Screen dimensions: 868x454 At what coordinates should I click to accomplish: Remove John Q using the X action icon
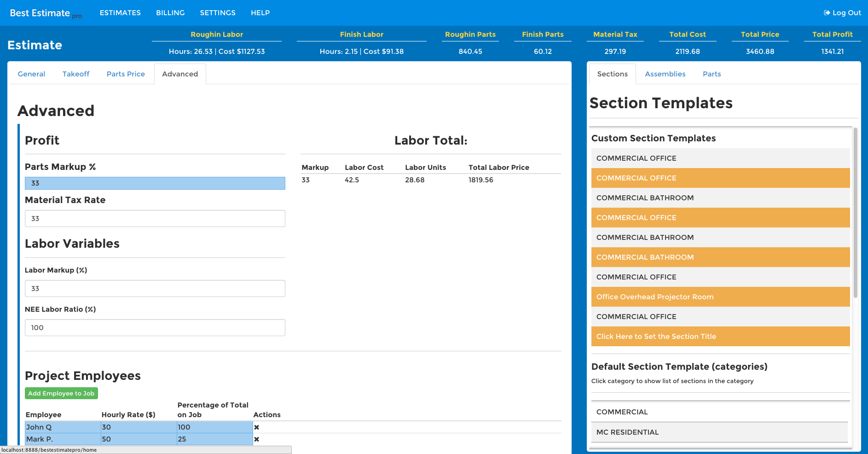click(x=256, y=427)
